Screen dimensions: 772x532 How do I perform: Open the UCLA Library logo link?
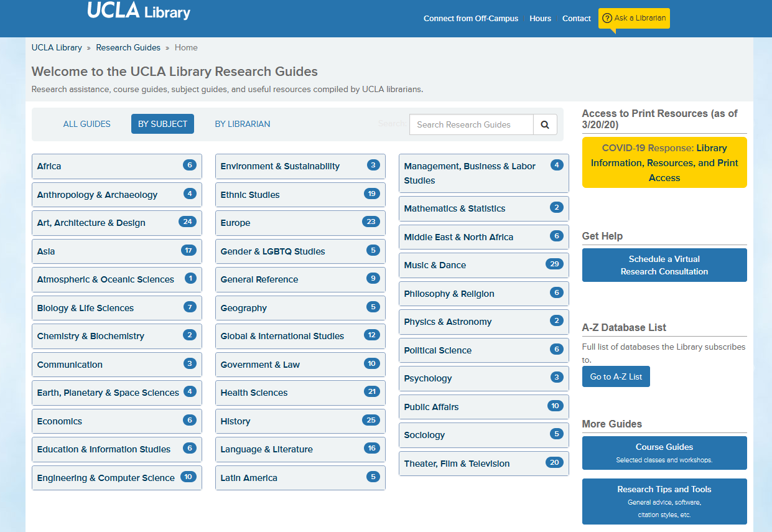coord(139,11)
